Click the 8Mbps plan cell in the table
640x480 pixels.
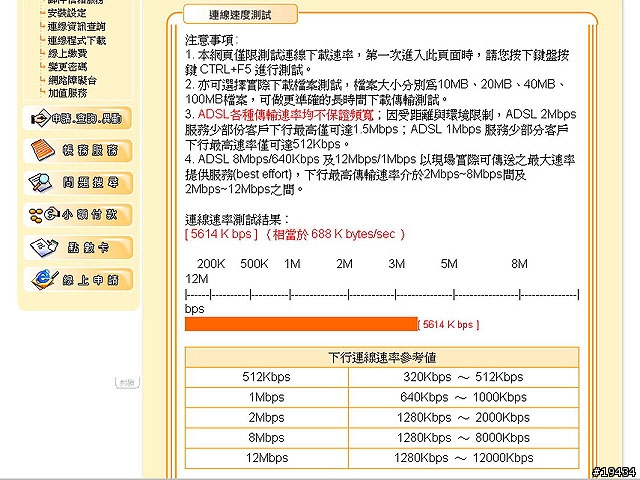(267, 438)
